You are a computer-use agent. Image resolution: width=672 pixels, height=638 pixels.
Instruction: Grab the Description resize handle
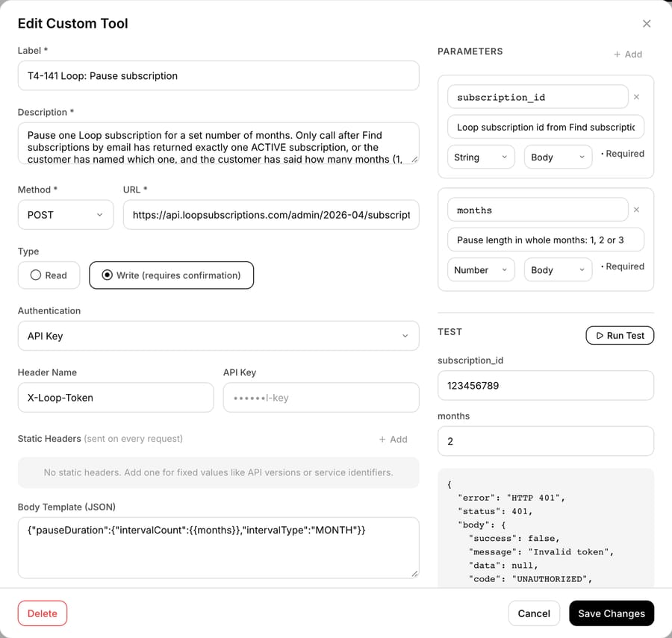pos(414,160)
